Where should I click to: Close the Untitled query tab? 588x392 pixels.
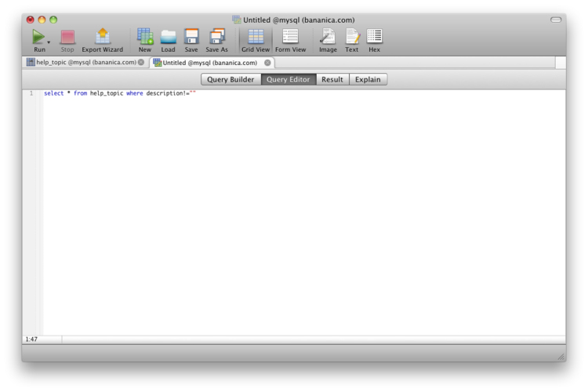pos(267,63)
